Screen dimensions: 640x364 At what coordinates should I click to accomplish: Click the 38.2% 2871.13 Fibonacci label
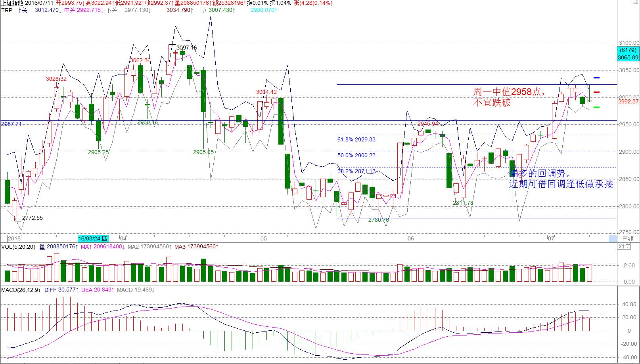click(x=356, y=171)
